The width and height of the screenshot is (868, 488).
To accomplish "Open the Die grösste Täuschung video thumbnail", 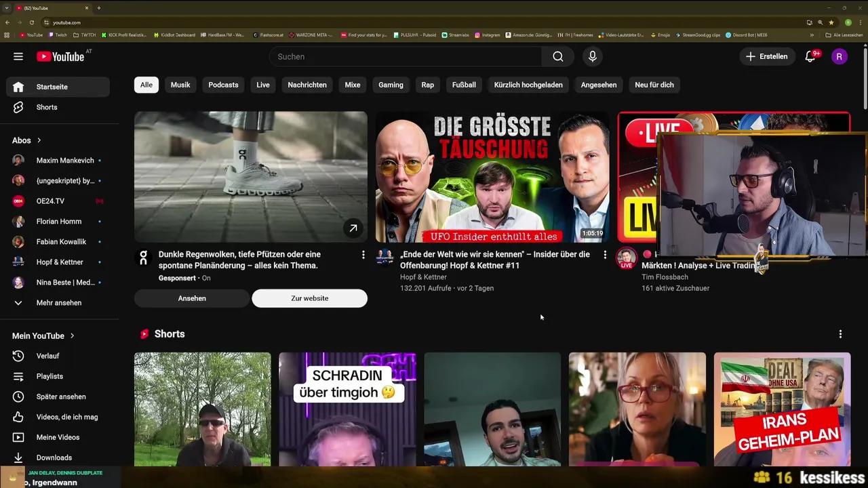I will [492, 177].
